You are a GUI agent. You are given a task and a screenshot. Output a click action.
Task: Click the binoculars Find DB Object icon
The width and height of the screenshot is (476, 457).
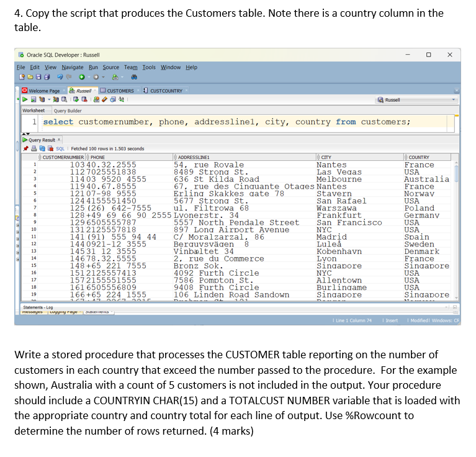[x=134, y=77]
